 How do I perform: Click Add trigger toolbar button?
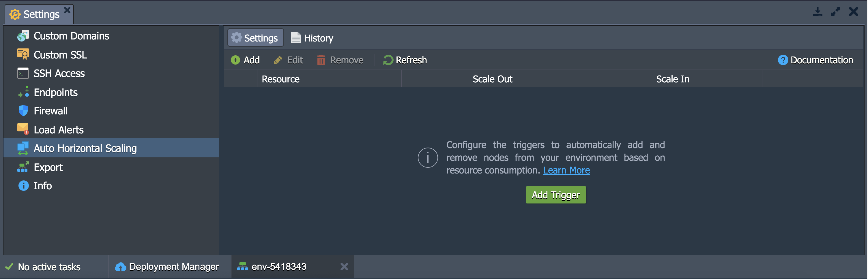click(x=245, y=60)
